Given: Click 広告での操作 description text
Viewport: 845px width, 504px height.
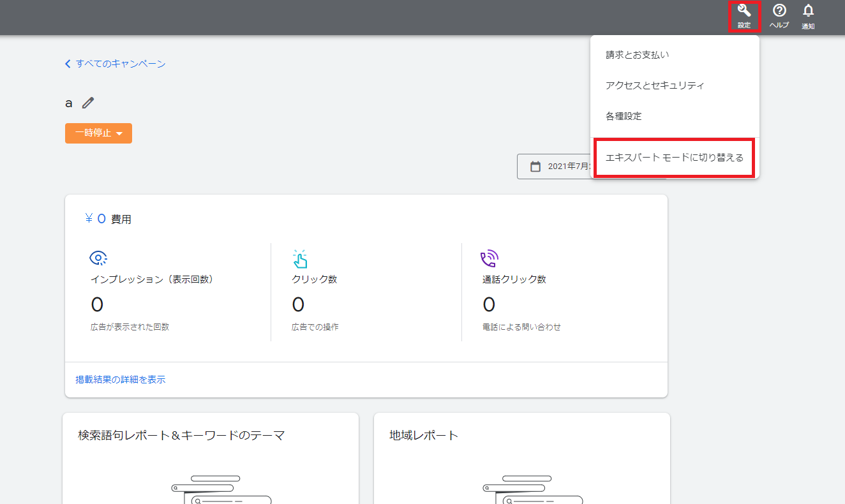Looking at the screenshot, I should pyautogui.click(x=315, y=327).
